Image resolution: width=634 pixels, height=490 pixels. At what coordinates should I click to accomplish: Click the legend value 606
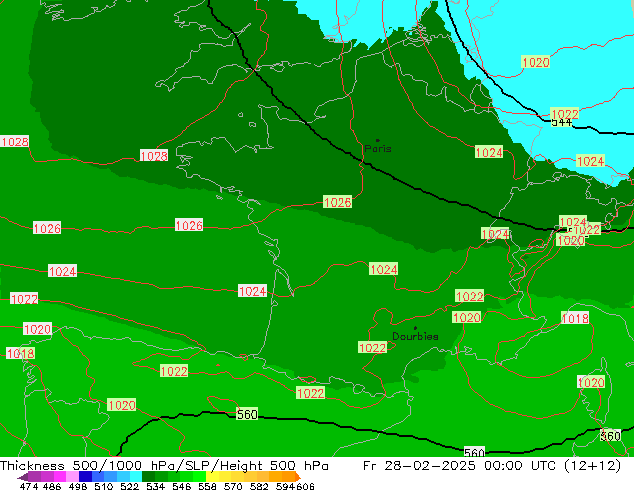pyautogui.click(x=305, y=486)
